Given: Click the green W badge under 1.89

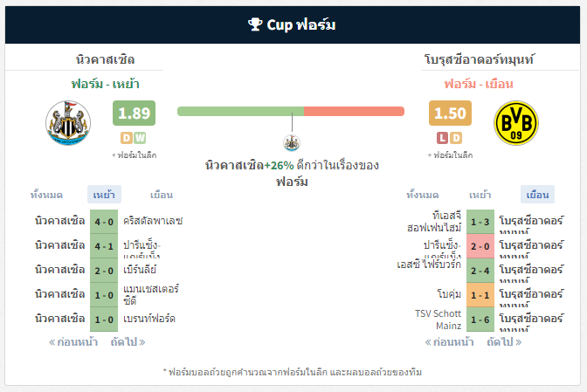Looking at the screenshot, I should pyautogui.click(x=140, y=138).
